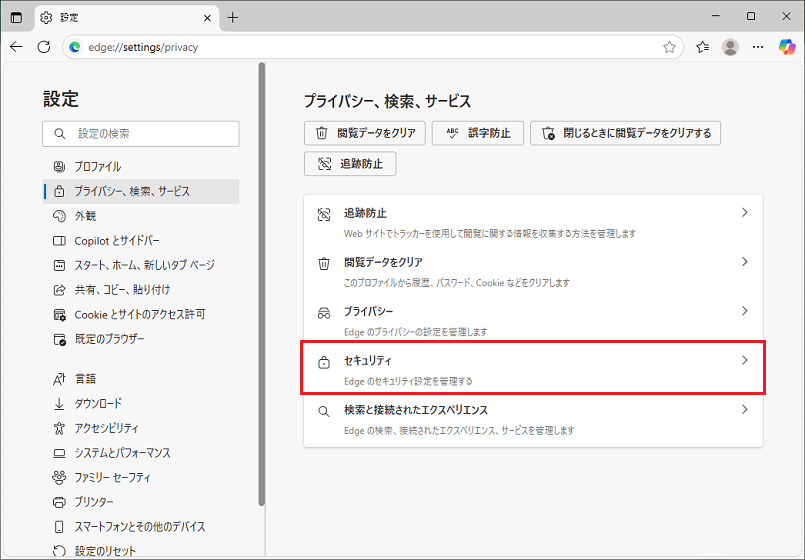This screenshot has width=805, height=560.
Task: Click the 誤字防止 shortcut button
Action: 477,133
